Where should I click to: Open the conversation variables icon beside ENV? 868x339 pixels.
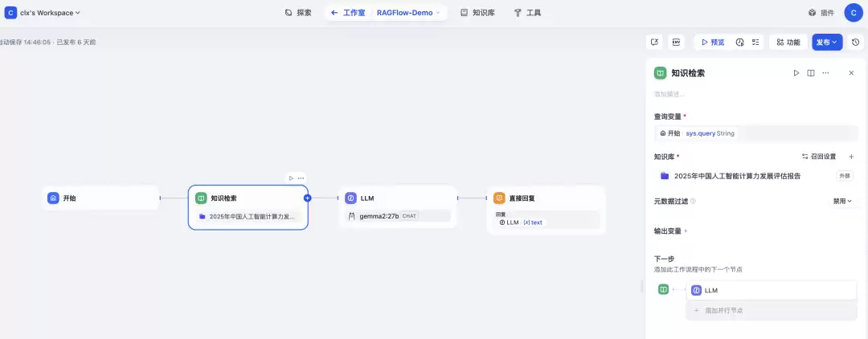tap(654, 42)
